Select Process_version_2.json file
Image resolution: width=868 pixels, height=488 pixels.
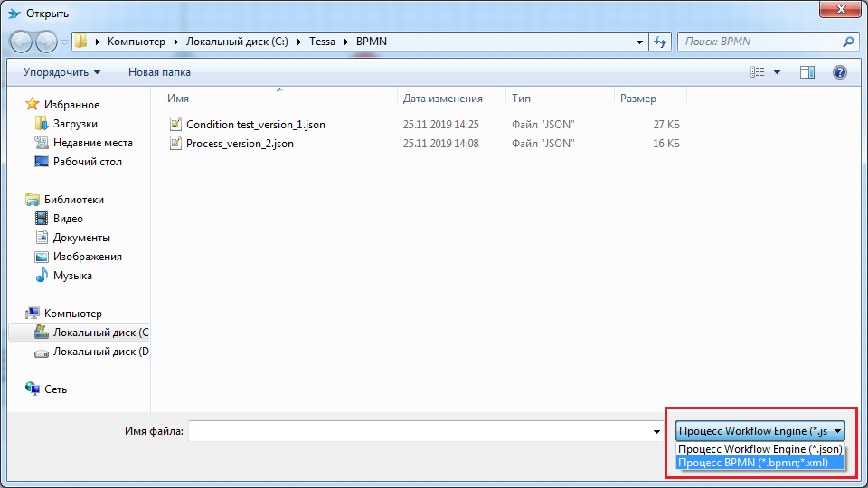[x=240, y=144]
